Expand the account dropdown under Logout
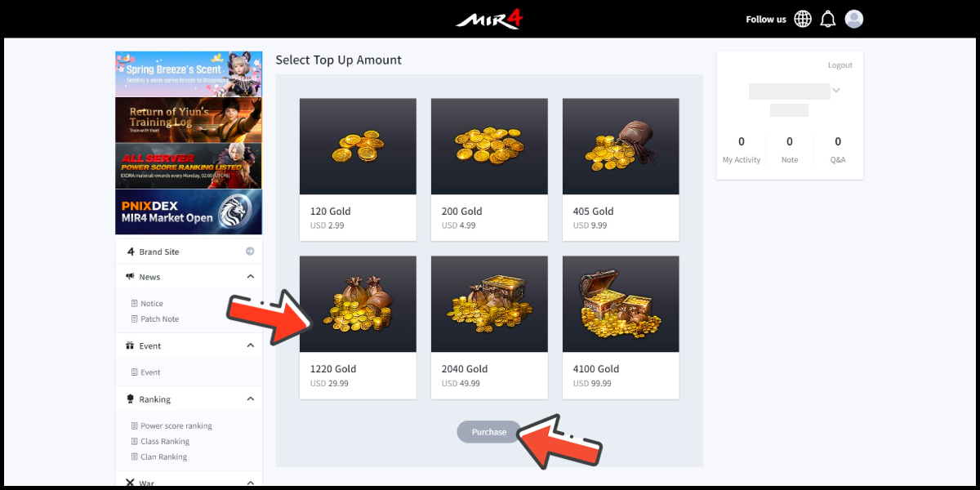Screen dimensions: 980x490 pyautogui.click(x=836, y=91)
